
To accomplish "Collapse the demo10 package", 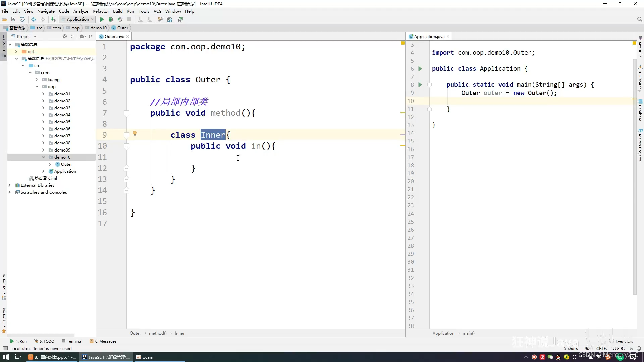I will (x=43, y=157).
